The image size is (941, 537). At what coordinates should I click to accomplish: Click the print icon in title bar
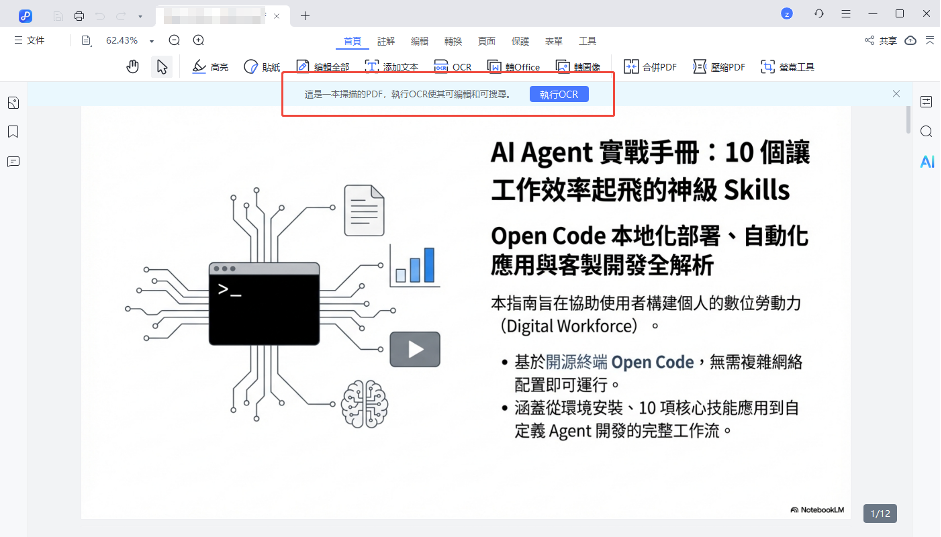pyautogui.click(x=79, y=15)
